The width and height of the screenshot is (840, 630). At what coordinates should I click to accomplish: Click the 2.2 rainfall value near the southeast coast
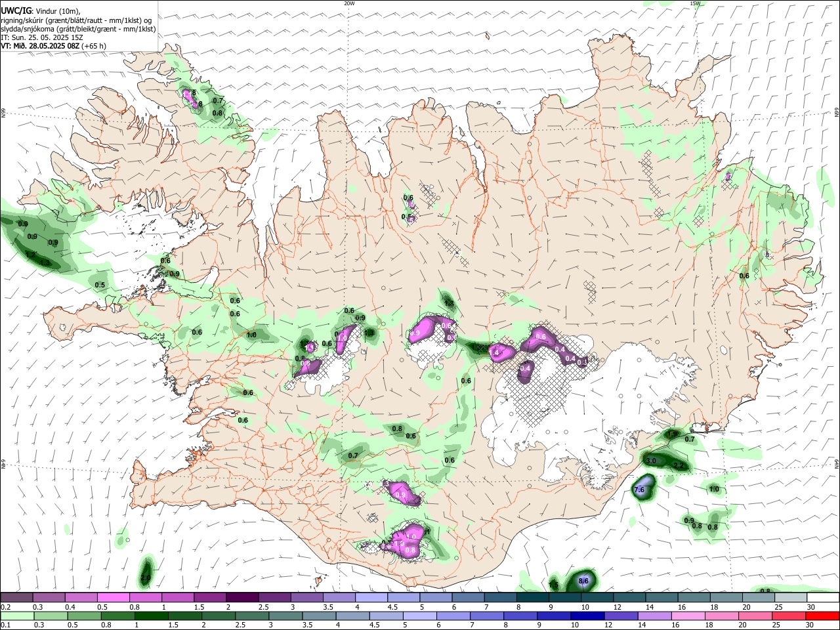[679, 466]
